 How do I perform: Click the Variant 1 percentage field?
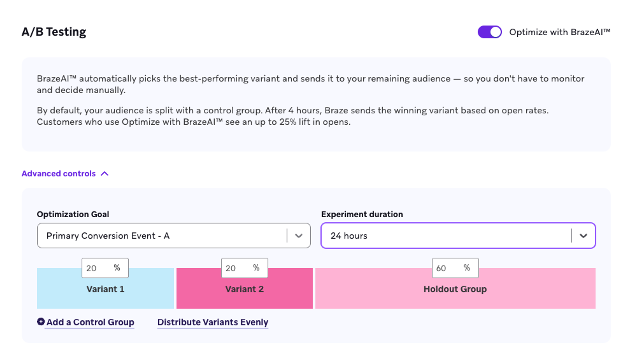(105, 268)
